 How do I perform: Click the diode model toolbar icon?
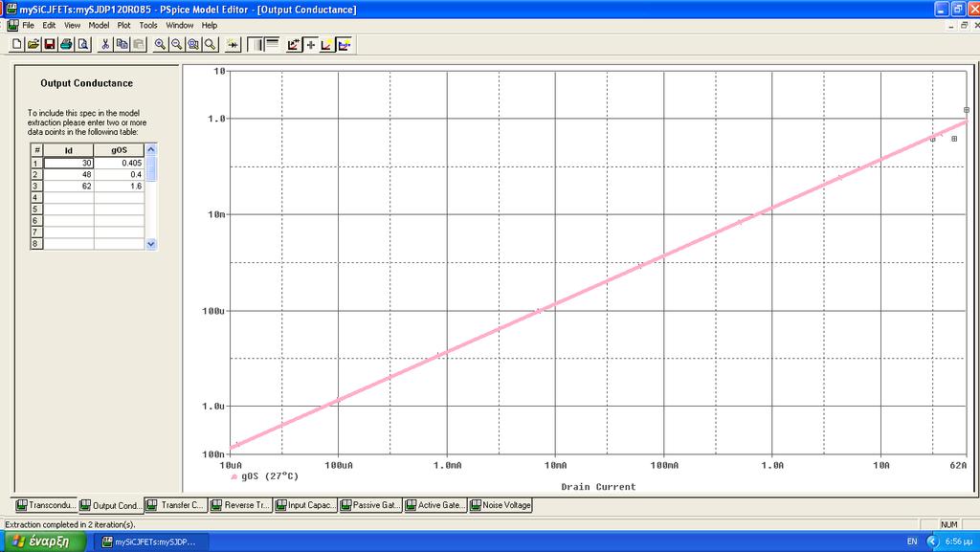(234, 44)
